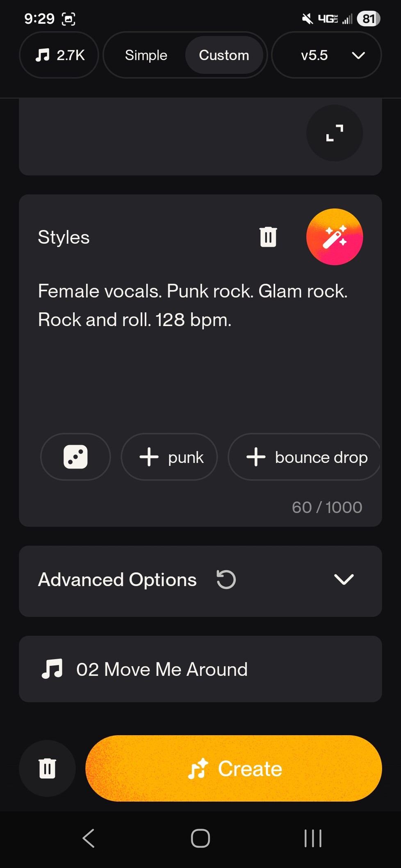The width and height of the screenshot is (401, 868).
Task: Tap the magic wand enhance styles button
Action: [335, 237]
